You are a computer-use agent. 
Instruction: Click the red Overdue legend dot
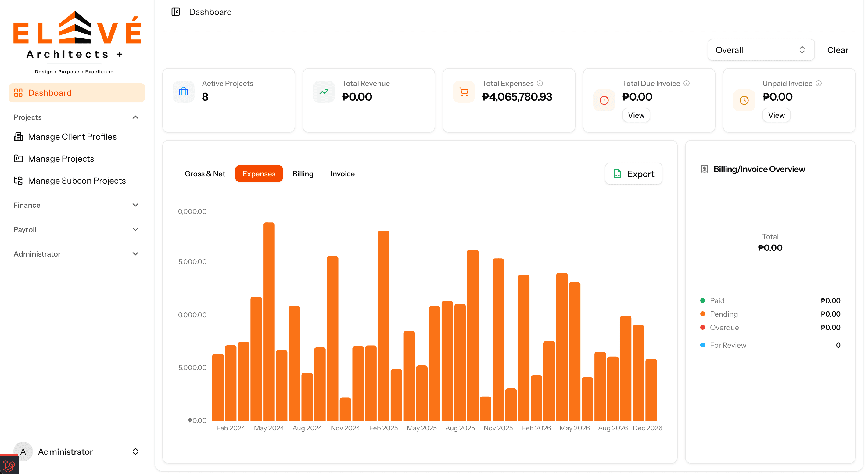pos(703,328)
